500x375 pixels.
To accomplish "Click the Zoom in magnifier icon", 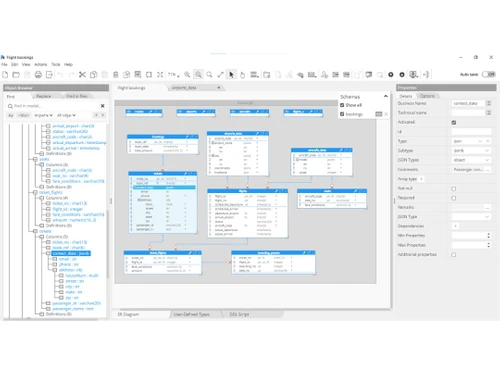I will pyautogui.click(x=187, y=75).
